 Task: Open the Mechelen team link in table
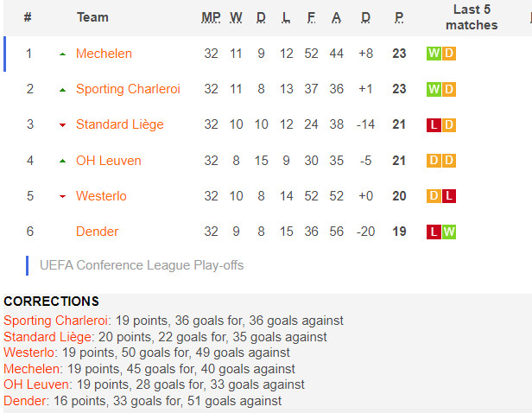click(x=104, y=54)
